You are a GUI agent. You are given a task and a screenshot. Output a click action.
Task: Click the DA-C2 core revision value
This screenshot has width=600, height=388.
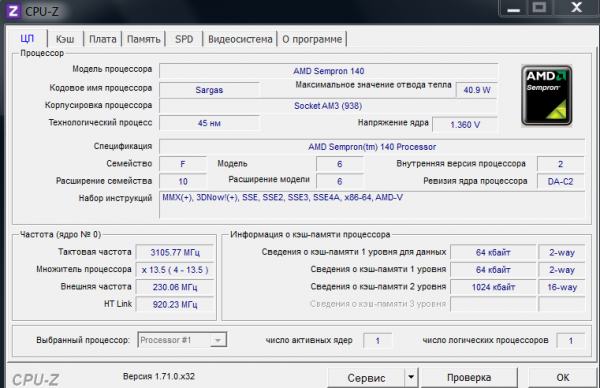(561, 181)
